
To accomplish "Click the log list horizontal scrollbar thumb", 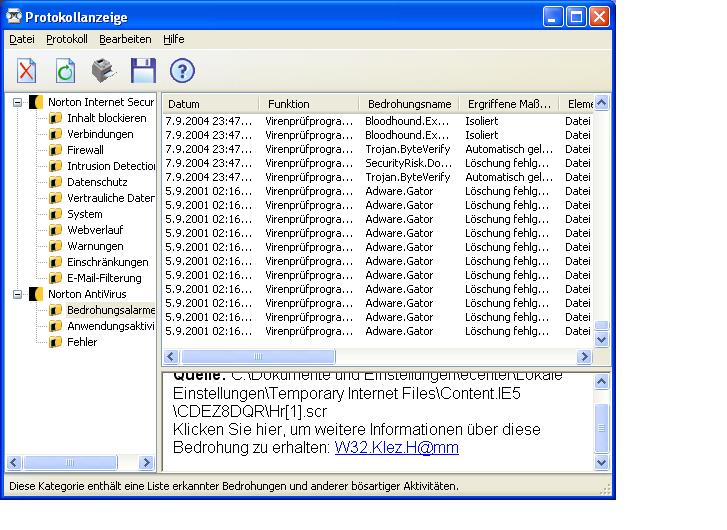I will point(258,357).
